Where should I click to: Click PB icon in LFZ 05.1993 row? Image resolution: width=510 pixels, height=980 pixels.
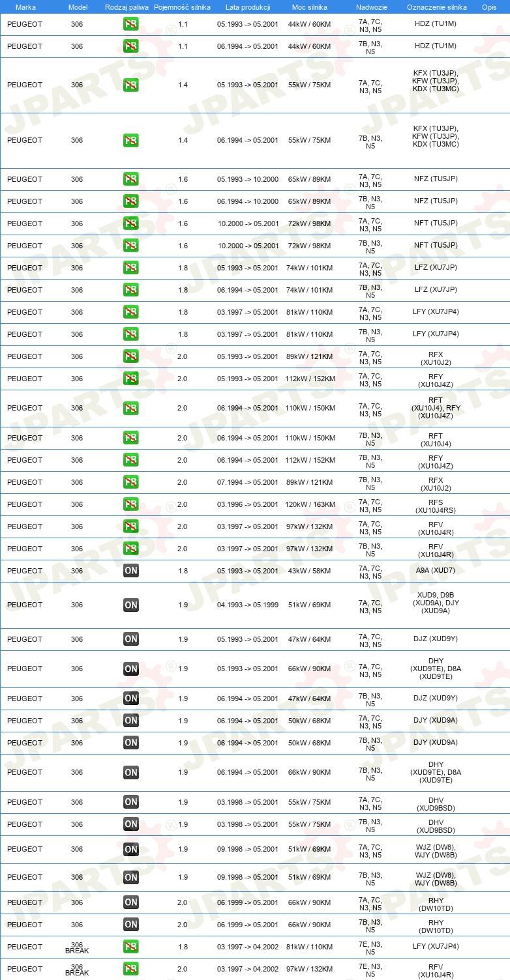(x=131, y=268)
